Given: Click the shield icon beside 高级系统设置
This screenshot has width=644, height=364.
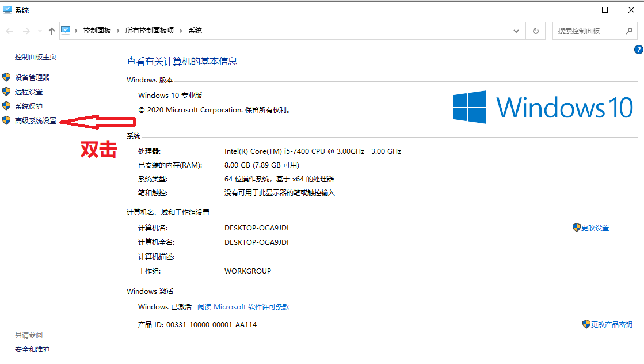Looking at the screenshot, I should tap(6, 120).
